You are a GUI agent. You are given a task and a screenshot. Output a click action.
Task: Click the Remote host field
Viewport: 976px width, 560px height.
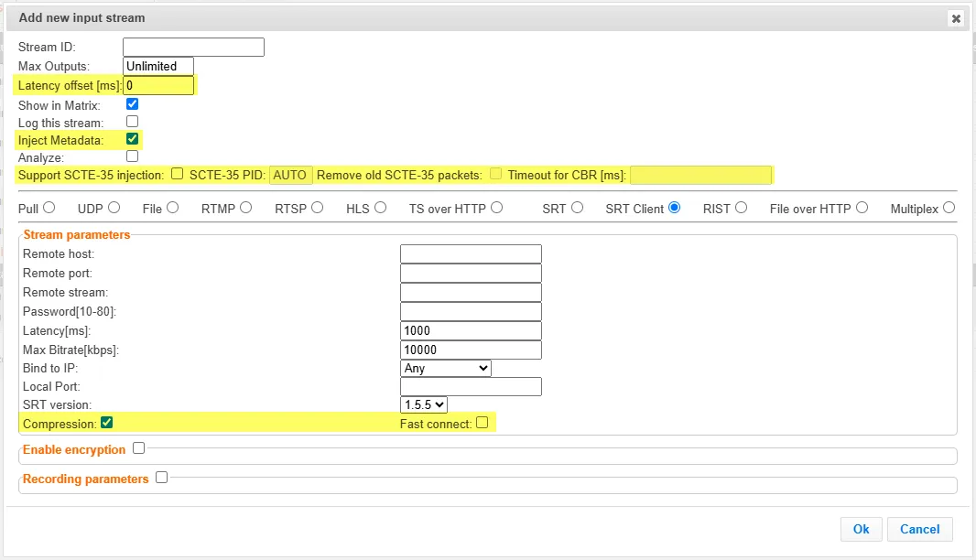point(472,253)
